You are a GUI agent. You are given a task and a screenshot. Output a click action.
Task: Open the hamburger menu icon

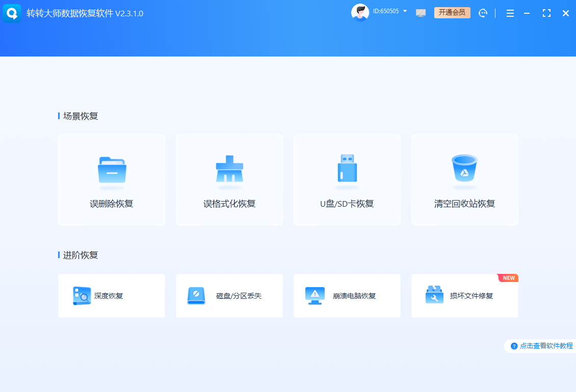pos(510,14)
